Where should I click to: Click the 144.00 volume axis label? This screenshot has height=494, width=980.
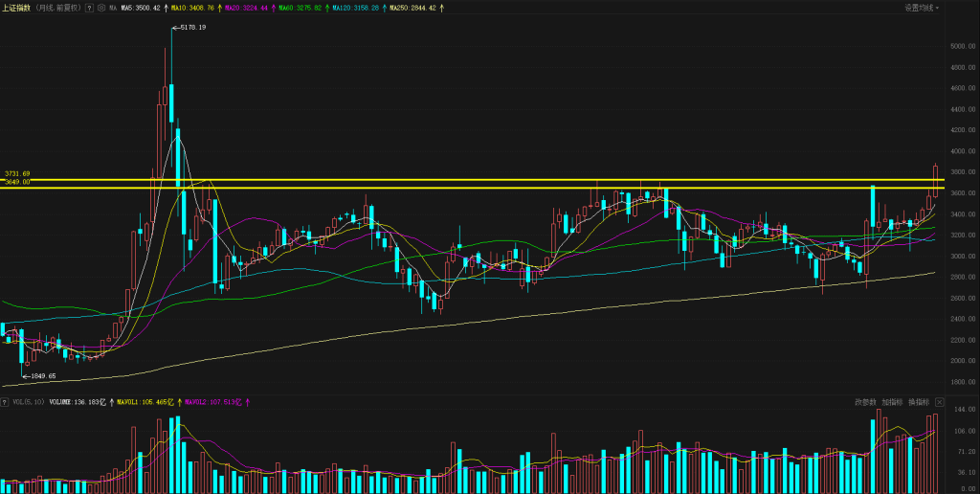[x=964, y=410]
